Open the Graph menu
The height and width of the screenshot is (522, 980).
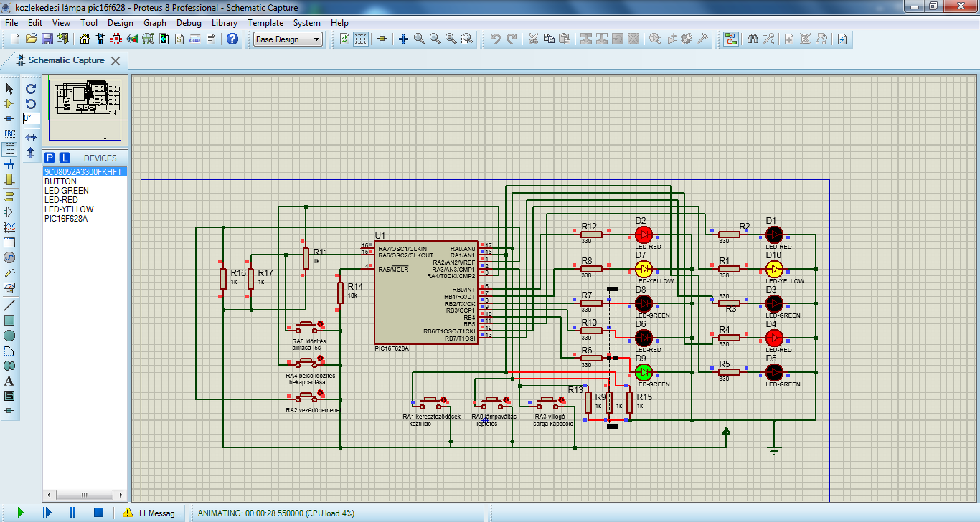click(154, 23)
